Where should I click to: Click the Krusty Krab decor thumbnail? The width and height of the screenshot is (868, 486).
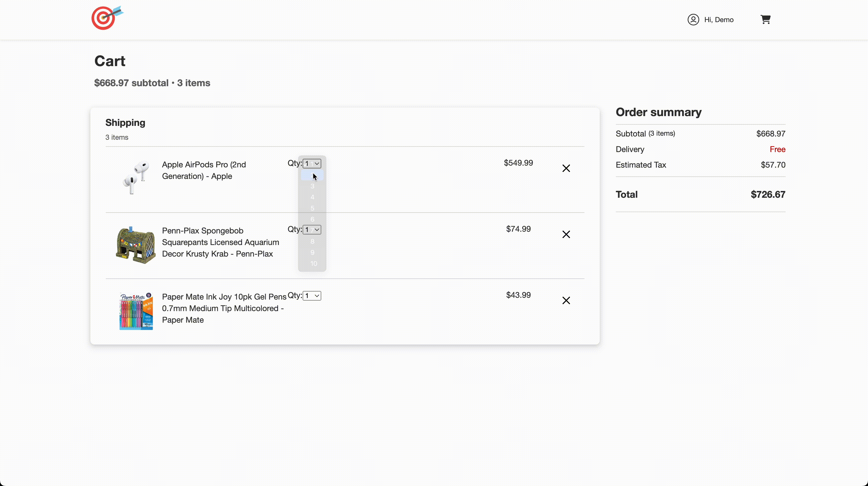coord(135,245)
